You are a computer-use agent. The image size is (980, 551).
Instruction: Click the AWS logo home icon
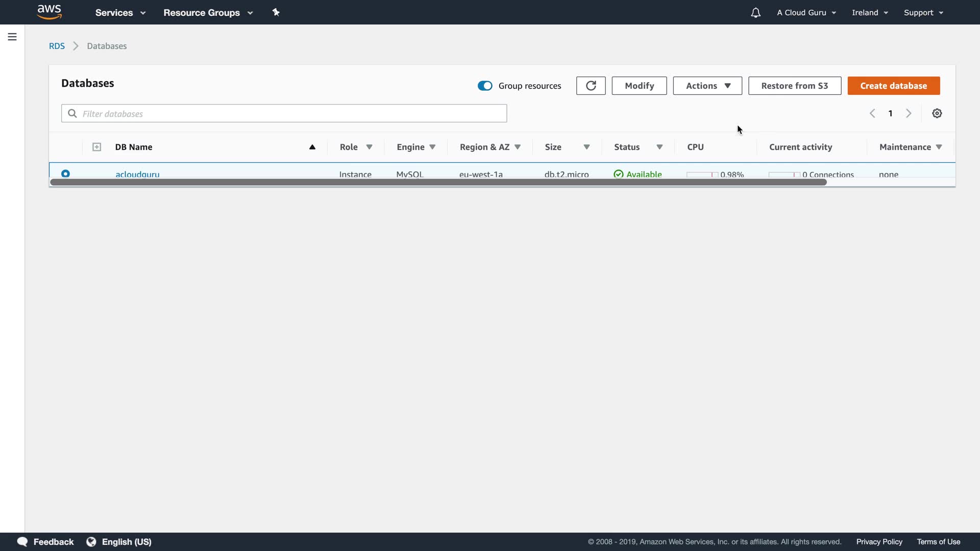point(50,12)
